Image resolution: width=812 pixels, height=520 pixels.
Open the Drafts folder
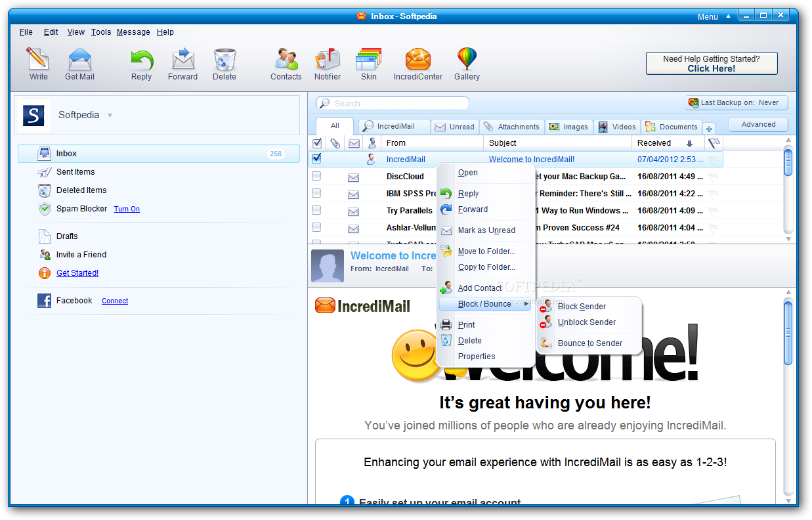[67, 236]
